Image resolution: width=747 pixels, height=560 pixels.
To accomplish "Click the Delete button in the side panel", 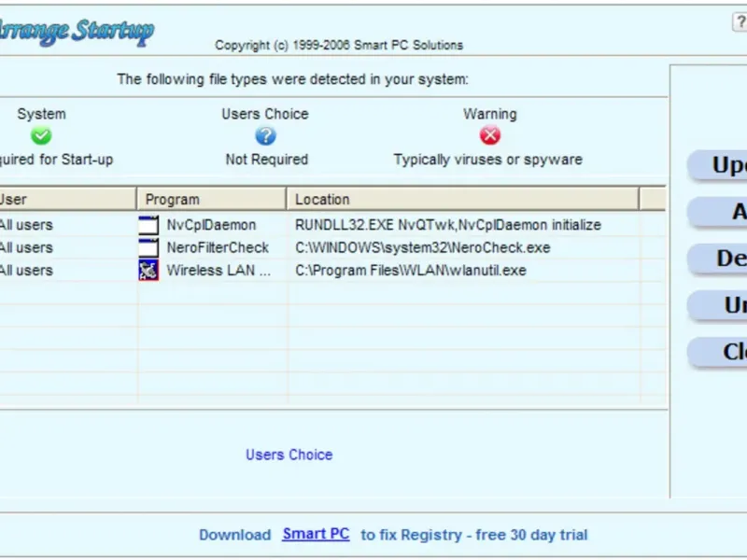I will [x=717, y=259].
